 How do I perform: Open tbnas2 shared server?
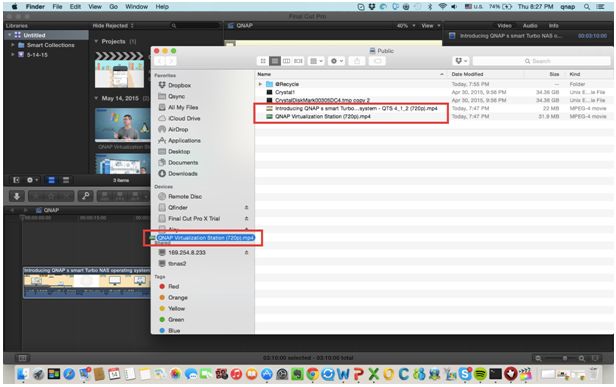pyautogui.click(x=177, y=264)
